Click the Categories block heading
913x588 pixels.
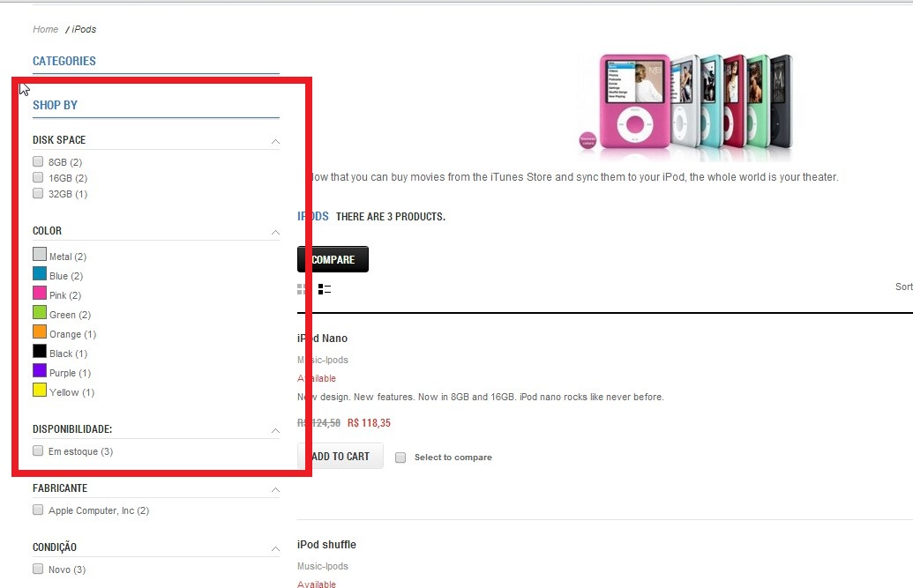64,61
